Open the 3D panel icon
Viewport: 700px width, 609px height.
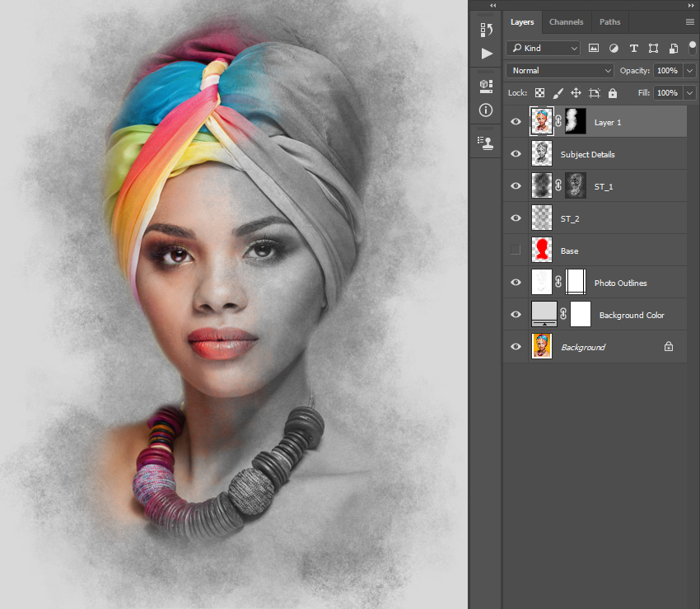click(486, 87)
